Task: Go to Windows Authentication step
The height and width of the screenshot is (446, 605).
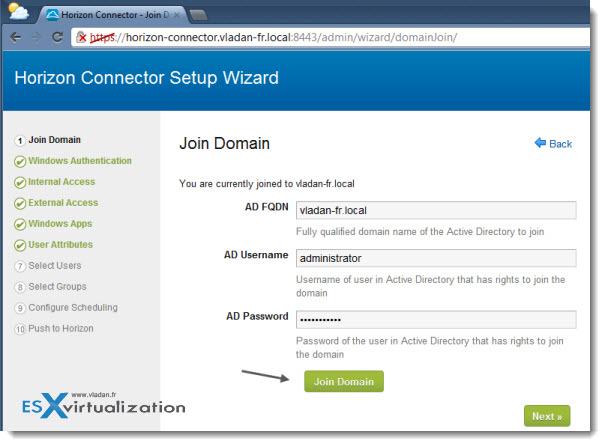Action: [x=80, y=160]
